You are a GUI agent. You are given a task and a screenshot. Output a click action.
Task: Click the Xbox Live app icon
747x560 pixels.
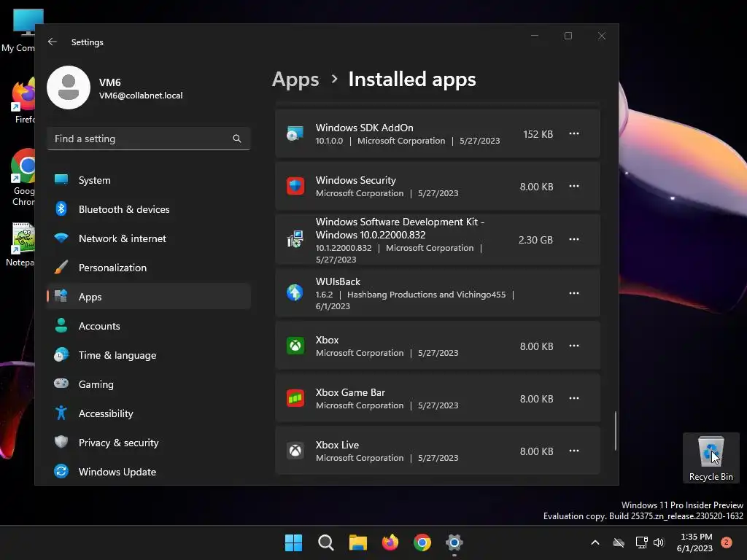click(x=295, y=451)
